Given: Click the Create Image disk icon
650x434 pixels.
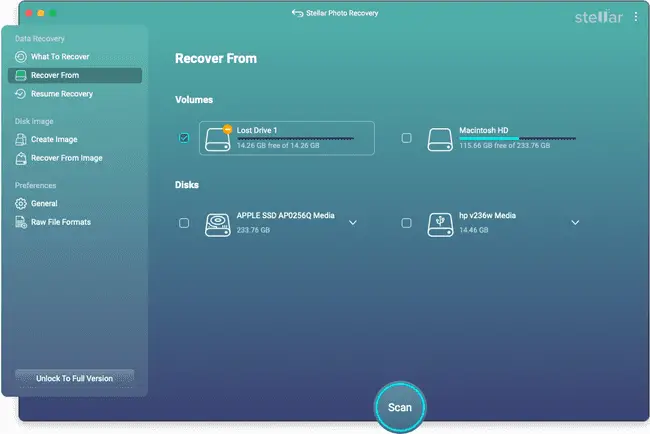Looking at the screenshot, I should click(x=21, y=140).
